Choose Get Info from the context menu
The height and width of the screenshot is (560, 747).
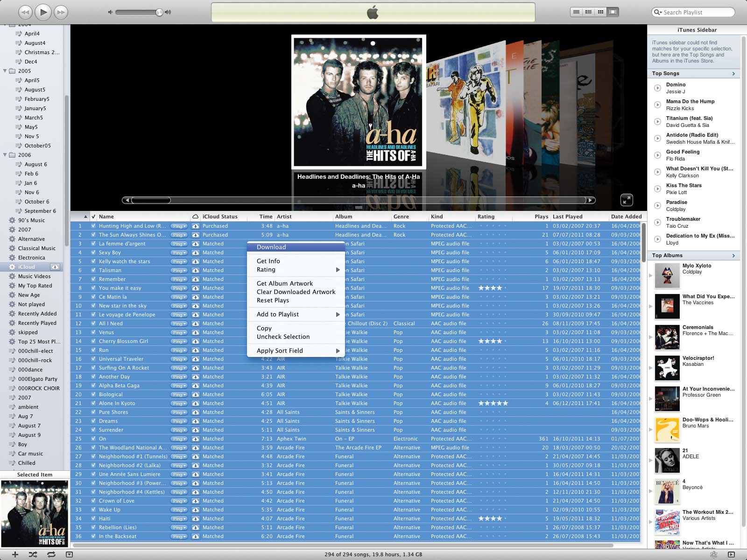click(x=296, y=261)
